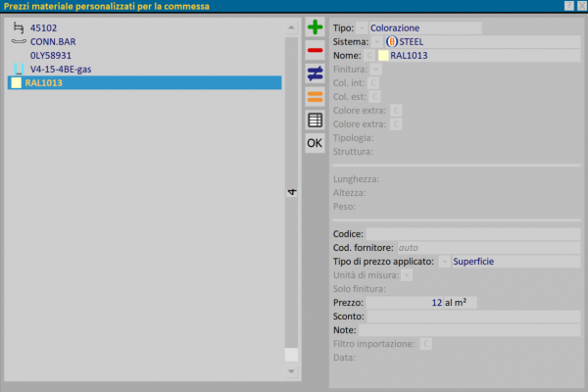
Task: Click into the Codice input field
Action: point(471,234)
